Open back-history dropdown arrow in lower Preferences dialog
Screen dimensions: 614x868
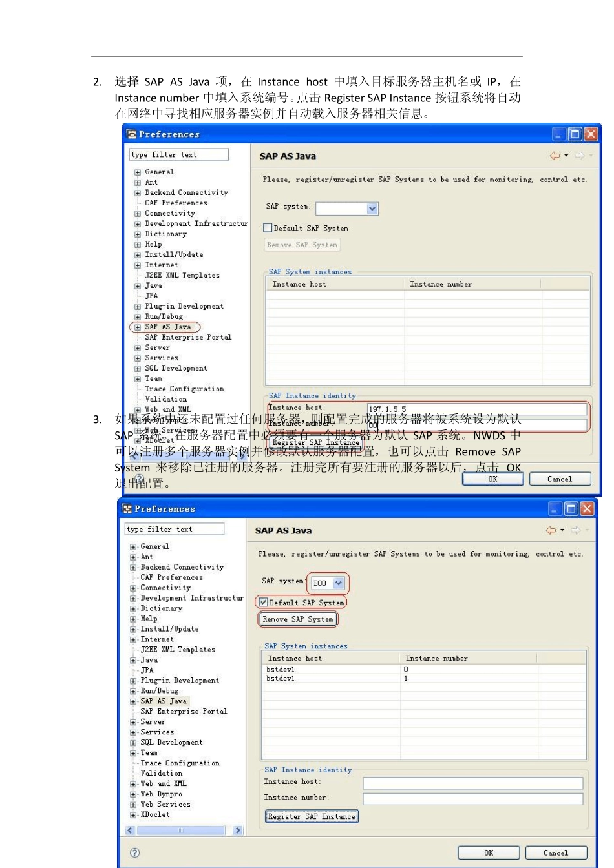pos(562,530)
